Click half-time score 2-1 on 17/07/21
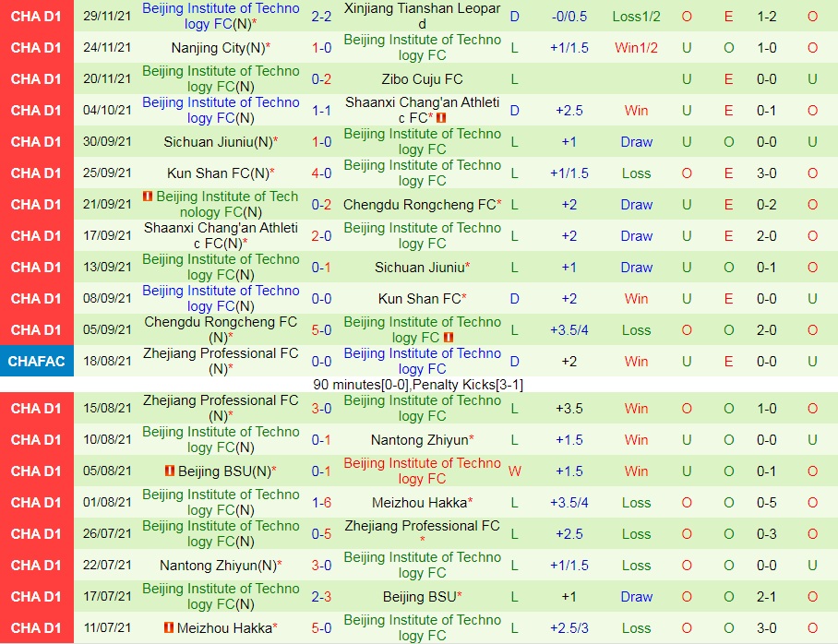 click(x=766, y=596)
